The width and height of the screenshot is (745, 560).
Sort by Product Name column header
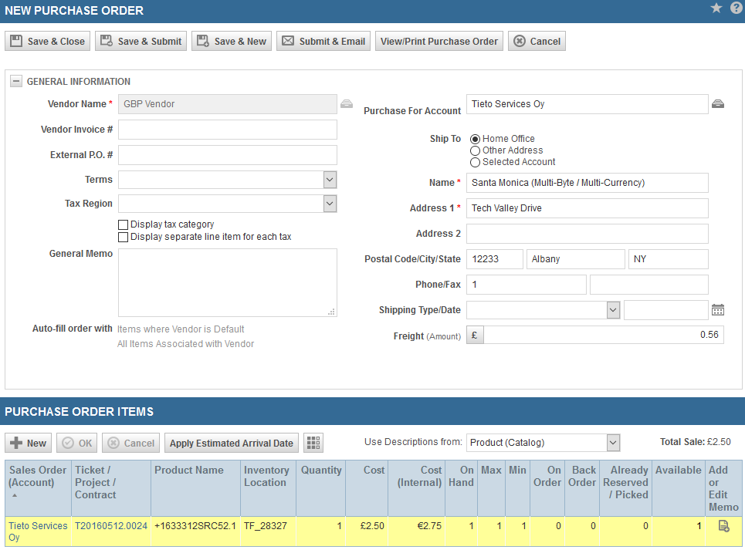189,471
